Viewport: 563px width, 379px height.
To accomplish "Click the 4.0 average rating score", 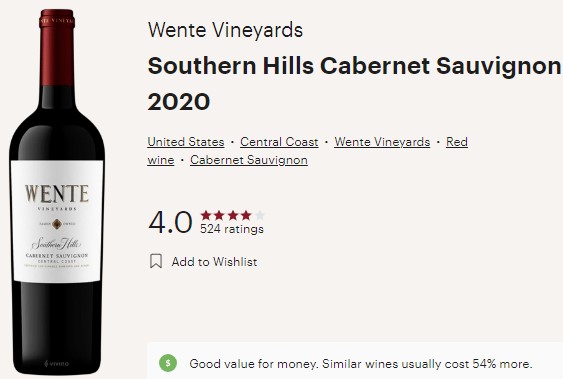I will coord(170,222).
